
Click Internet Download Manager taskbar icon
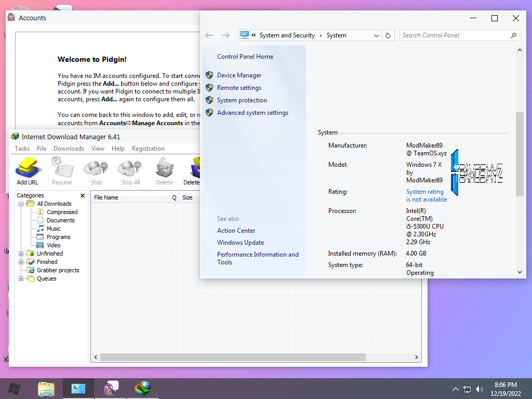(142, 388)
